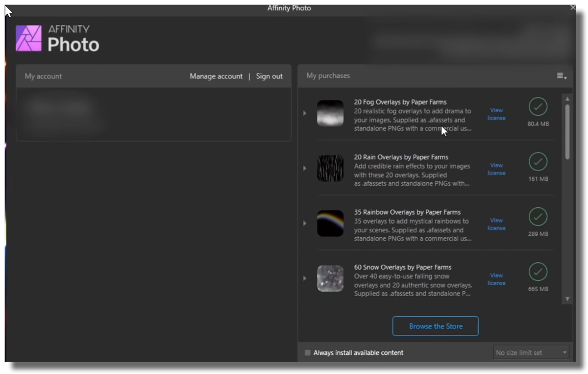Click the installed checkmark for 20 Rain Overlays
The image size is (588, 374).
538,162
